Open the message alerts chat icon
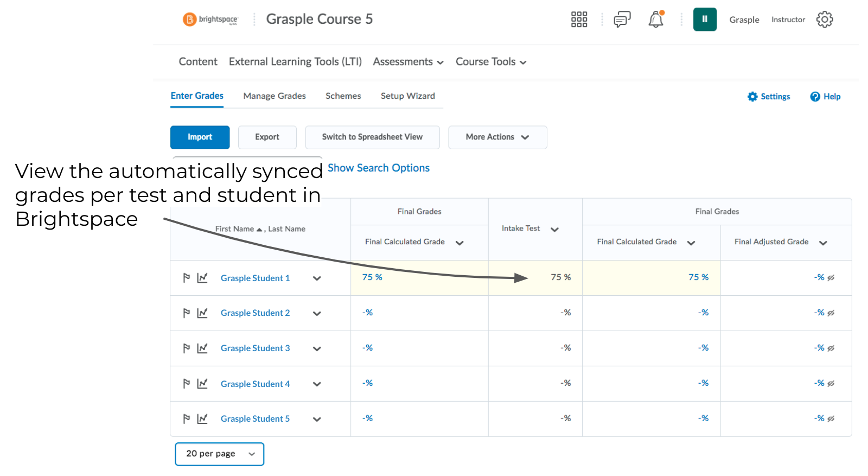Screen dimensions: 868x476 (622, 20)
